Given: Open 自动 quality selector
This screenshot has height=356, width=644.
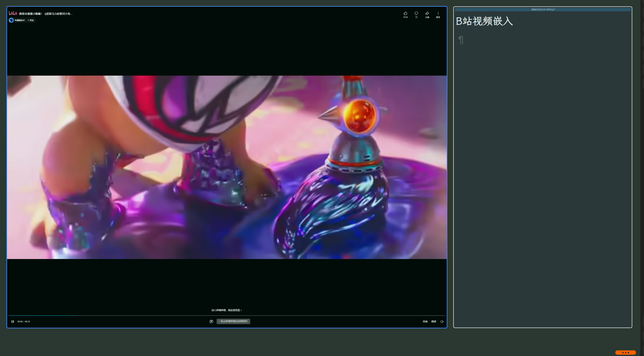Looking at the screenshot, I should tap(425, 321).
